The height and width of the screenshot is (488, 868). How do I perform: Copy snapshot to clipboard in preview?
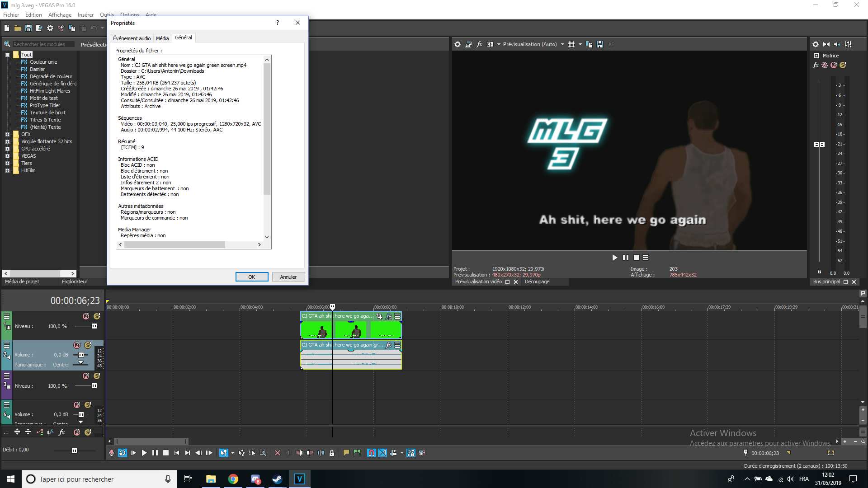[589, 44]
